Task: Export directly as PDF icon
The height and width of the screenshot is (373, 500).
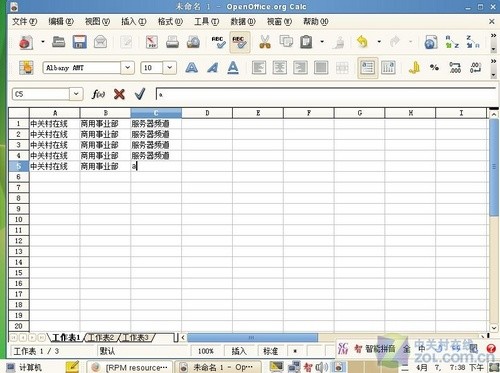Action: (152, 42)
